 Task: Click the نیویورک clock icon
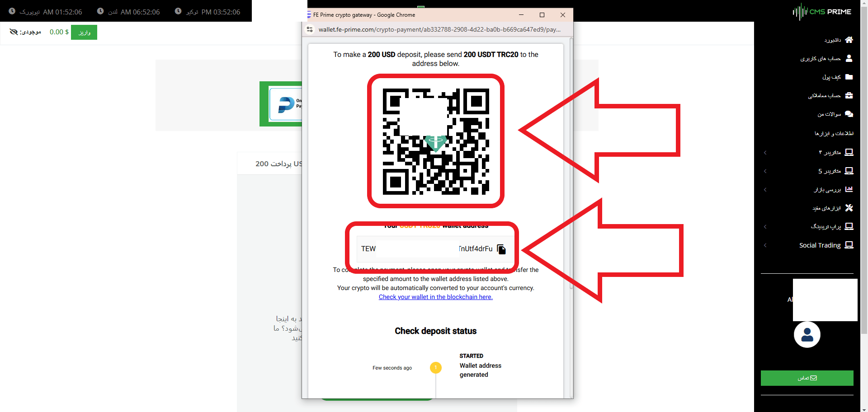[12, 11]
